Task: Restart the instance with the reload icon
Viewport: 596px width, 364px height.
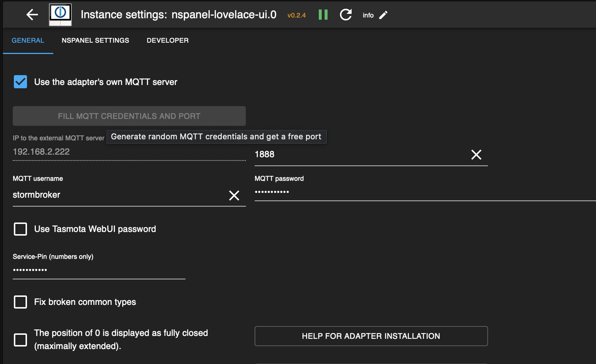Action: tap(345, 15)
